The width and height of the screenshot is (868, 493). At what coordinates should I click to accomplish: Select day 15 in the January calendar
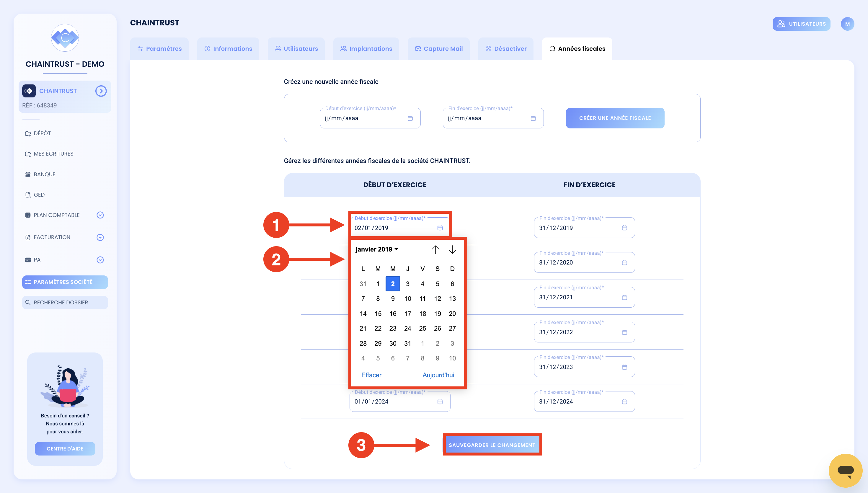point(378,314)
